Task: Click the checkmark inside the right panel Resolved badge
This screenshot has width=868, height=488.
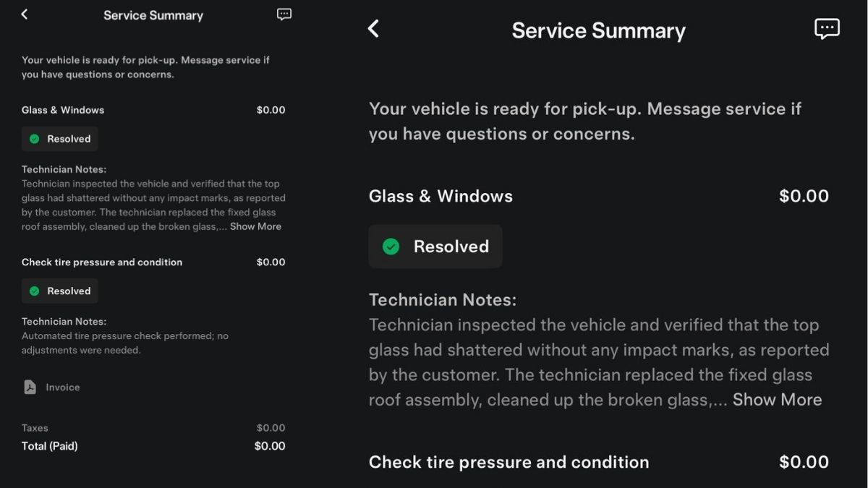Action: [x=390, y=246]
